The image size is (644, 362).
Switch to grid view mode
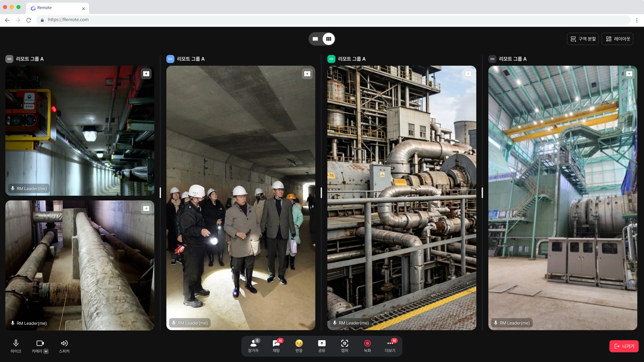tap(329, 39)
